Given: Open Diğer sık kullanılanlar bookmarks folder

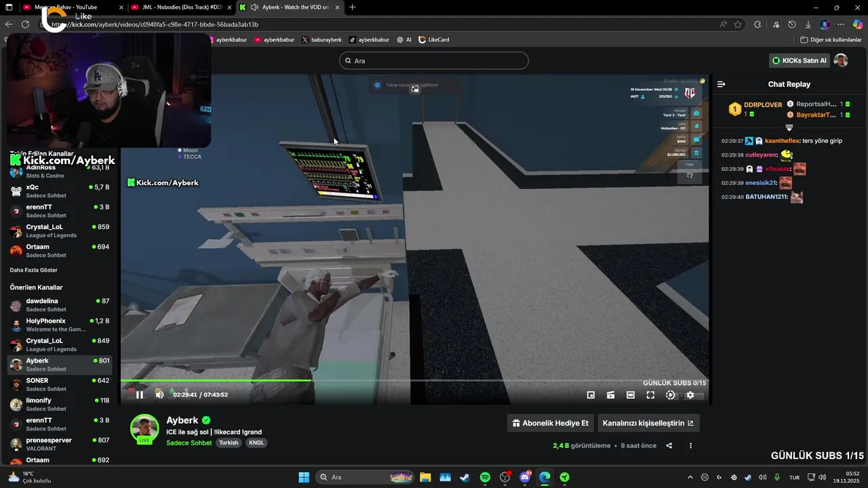Looking at the screenshot, I should tap(831, 40).
